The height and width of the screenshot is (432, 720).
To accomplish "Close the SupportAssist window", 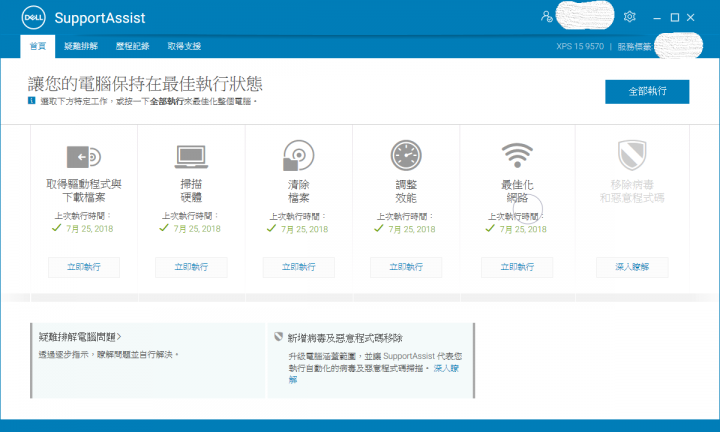I will click(x=691, y=17).
